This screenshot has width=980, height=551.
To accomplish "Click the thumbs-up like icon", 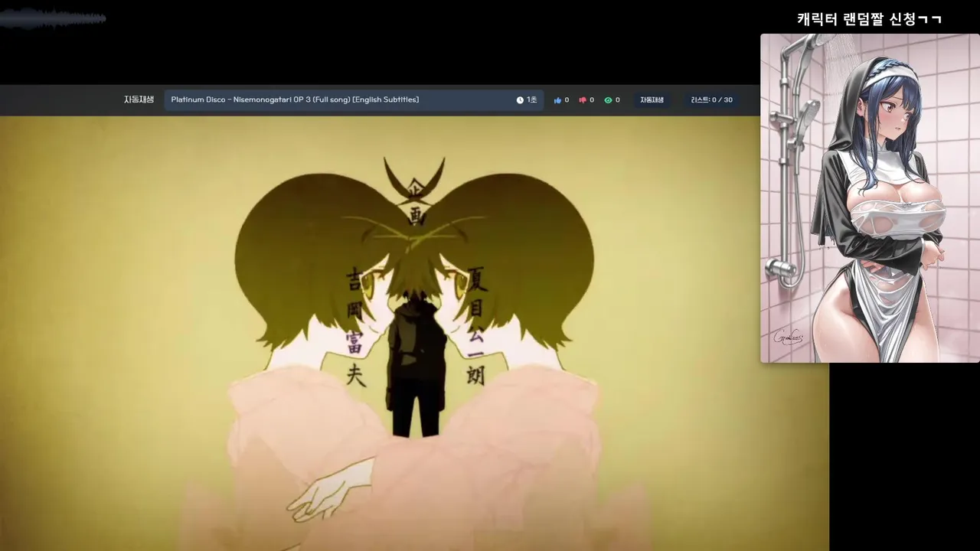I will point(557,100).
